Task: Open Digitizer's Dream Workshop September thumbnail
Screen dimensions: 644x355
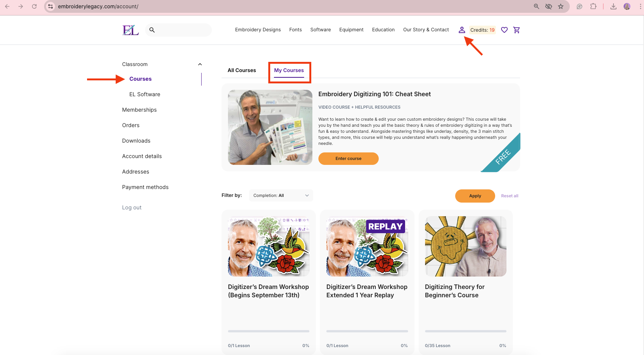Action: tap(269, 246)
